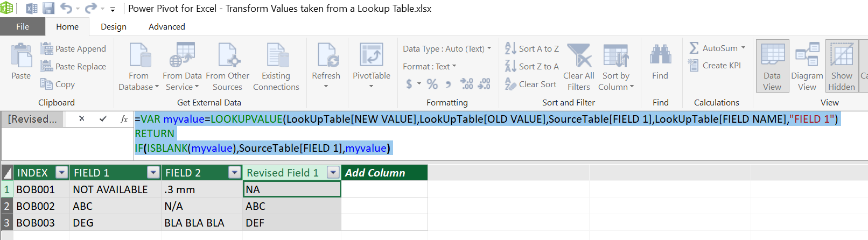Open the File tab
Image resolution: width=868 pixels, height=240 pixels.
coord(23,27)
